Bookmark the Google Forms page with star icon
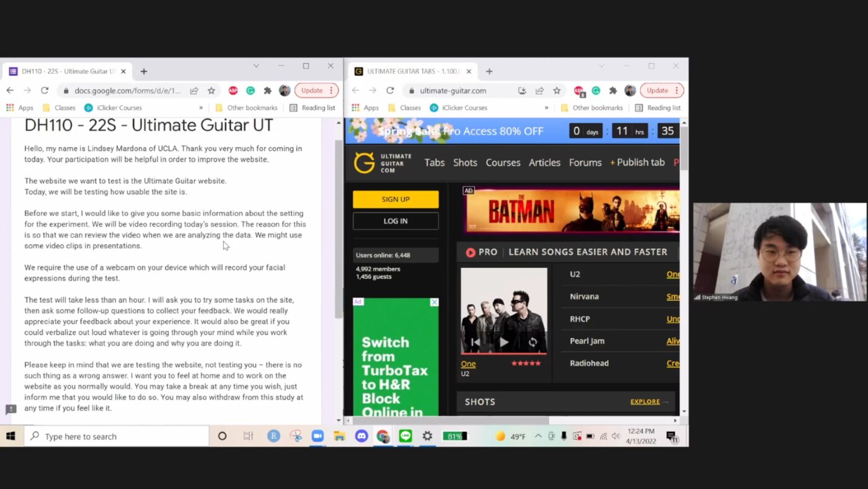 211,91
